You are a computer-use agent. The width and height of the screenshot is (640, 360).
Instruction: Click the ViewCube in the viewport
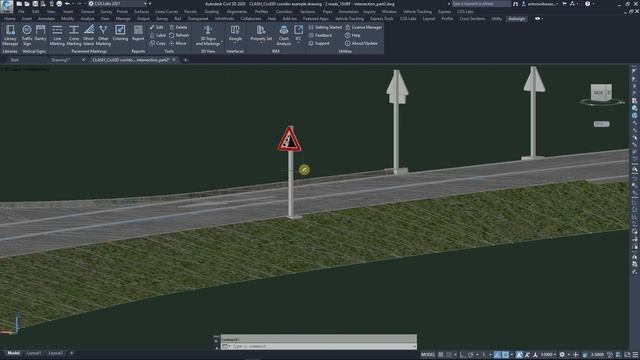602,93
